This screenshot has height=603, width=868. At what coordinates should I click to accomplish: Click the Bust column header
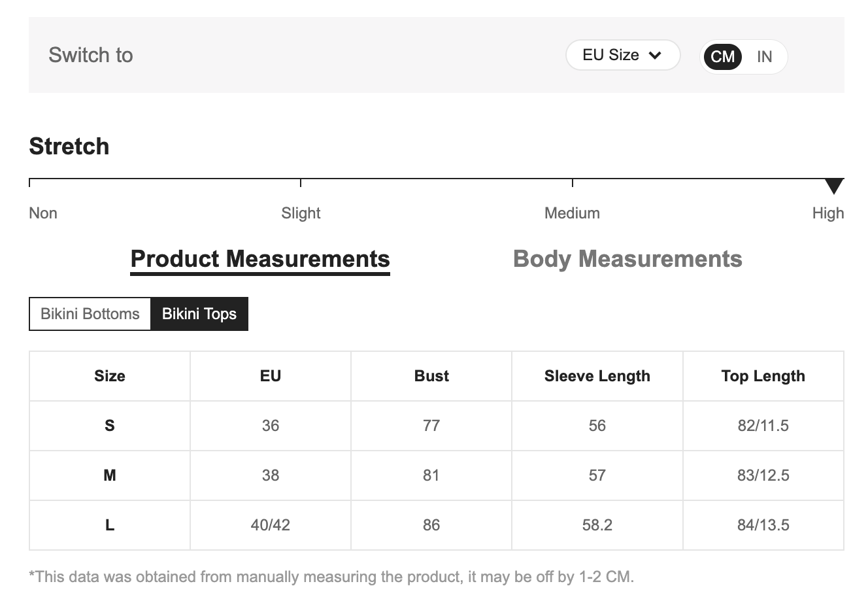coord(431,376)
